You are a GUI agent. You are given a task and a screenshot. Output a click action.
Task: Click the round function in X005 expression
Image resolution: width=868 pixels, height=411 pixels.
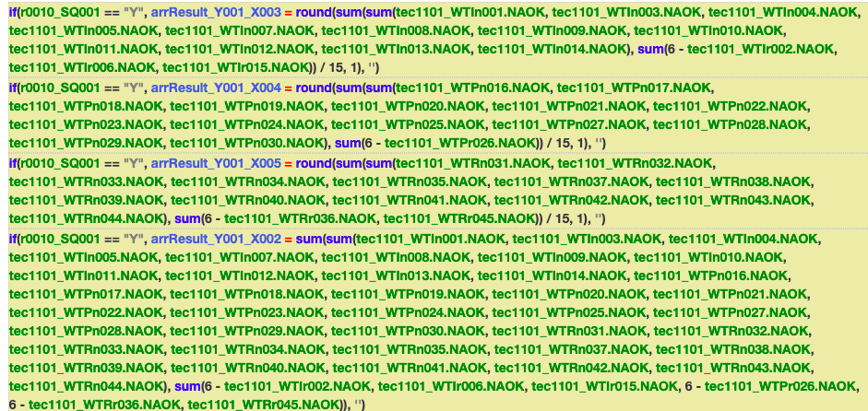314,163
